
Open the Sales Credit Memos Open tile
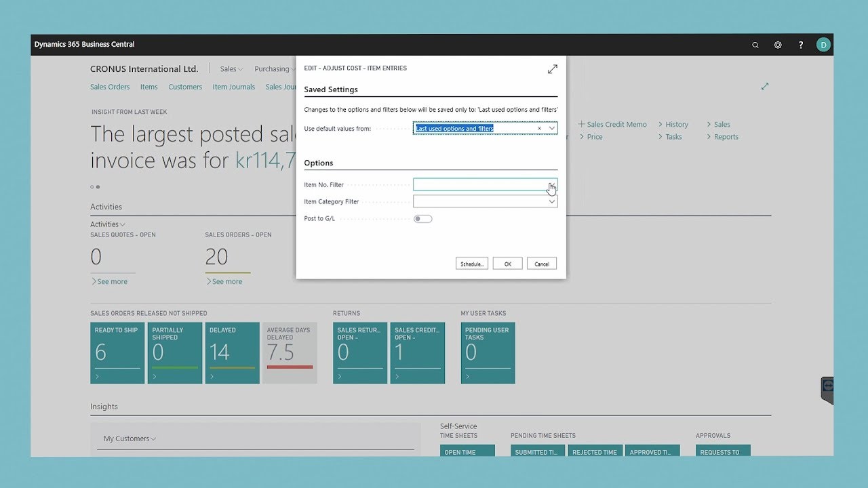point(418,353)
